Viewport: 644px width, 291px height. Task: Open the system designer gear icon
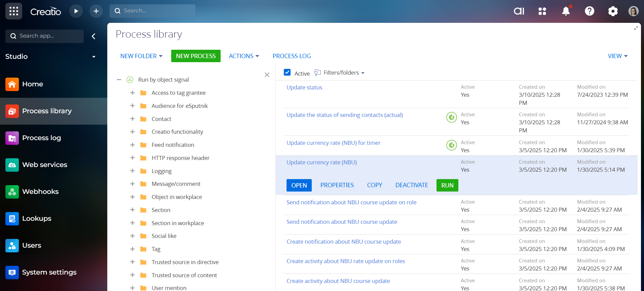(613, 11)
